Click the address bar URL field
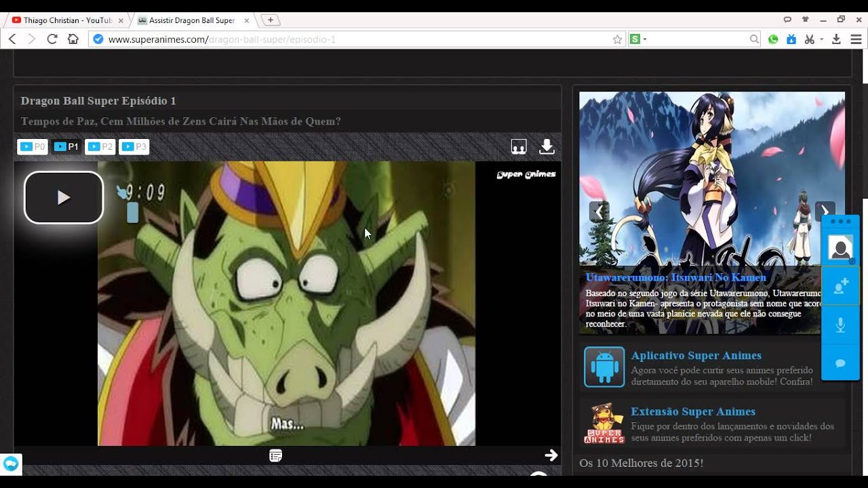868x488 pixels. (356, 39)
